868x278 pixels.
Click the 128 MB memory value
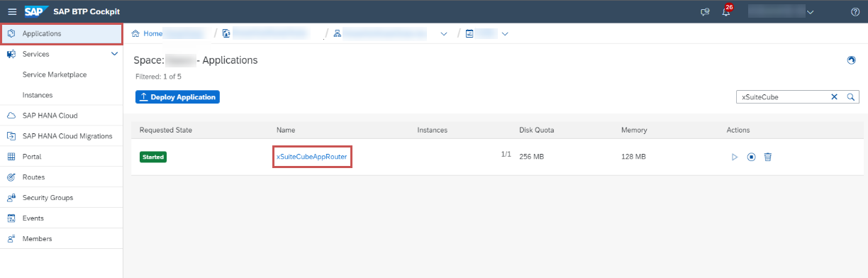(x=633, y=157)
